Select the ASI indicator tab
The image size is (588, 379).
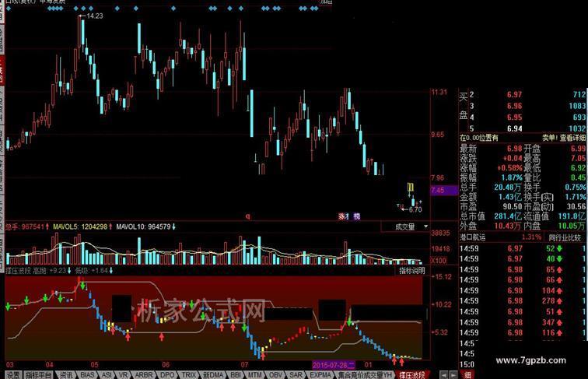click(107, 375)
